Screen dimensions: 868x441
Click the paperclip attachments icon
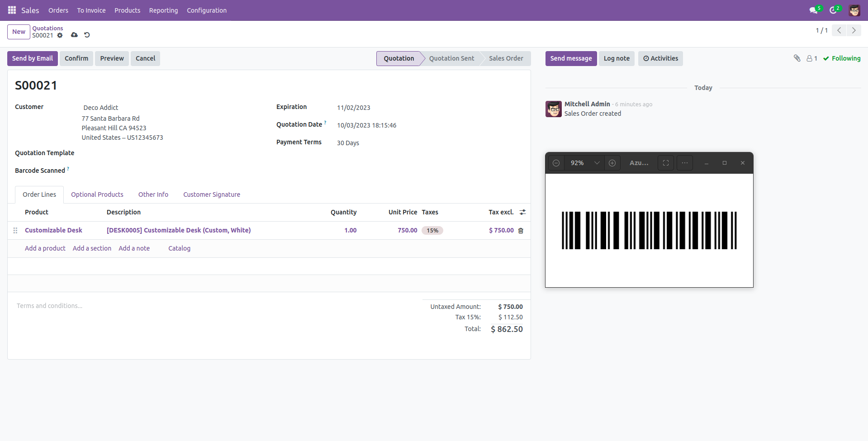(x=797, y=58)
